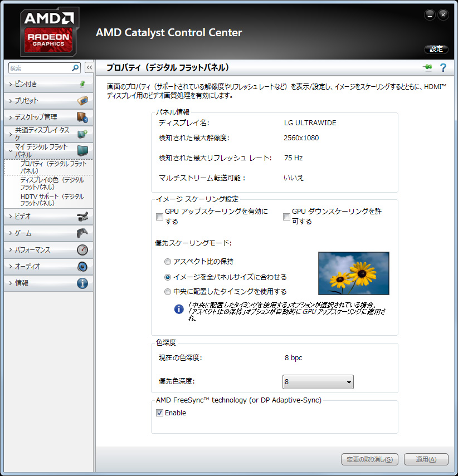This screenshot has height=476, width=458.
Task: Click the 75 Hz refresh rate value
Action: pos(293,158)
